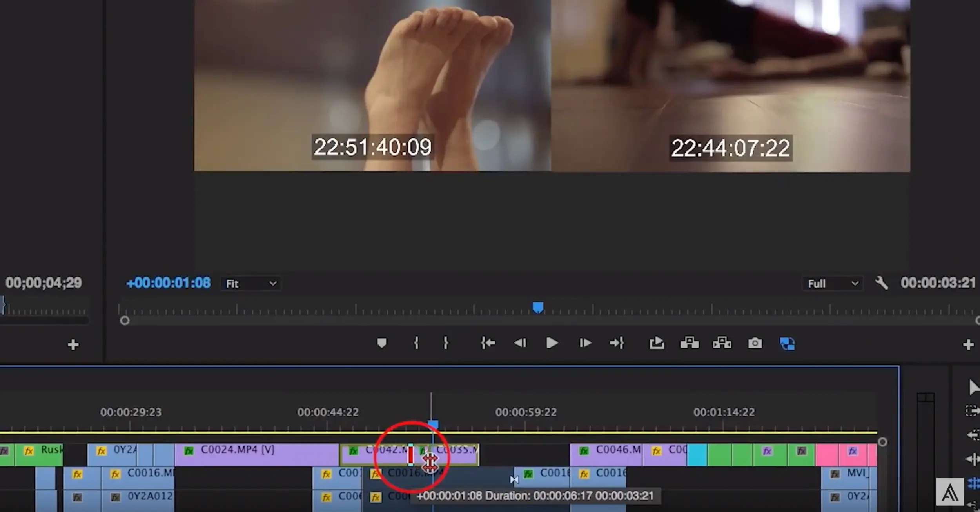Viewport: 980px width, 512px height.
Task: Jump to the Out point
Action: click(x=617, y=343)
